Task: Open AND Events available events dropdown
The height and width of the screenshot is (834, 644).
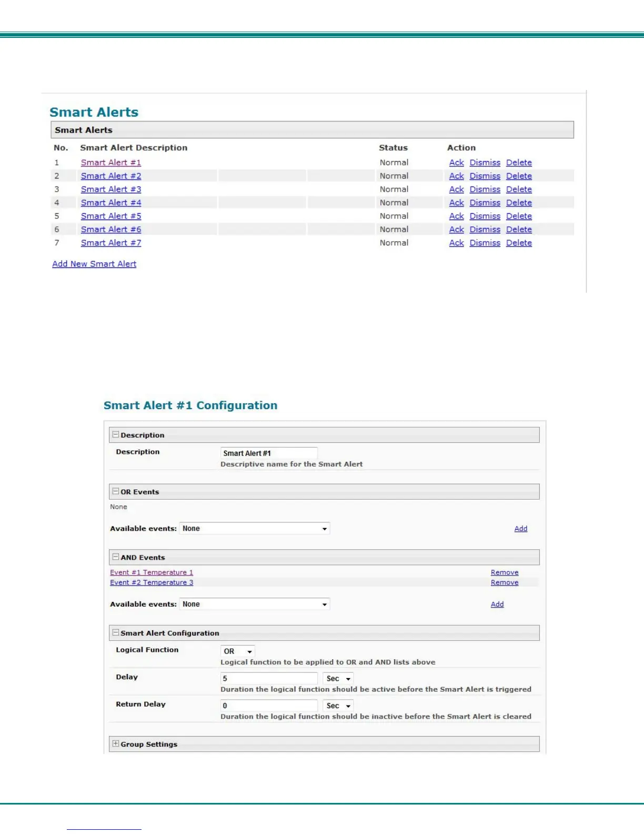Action: coord(255,604)
